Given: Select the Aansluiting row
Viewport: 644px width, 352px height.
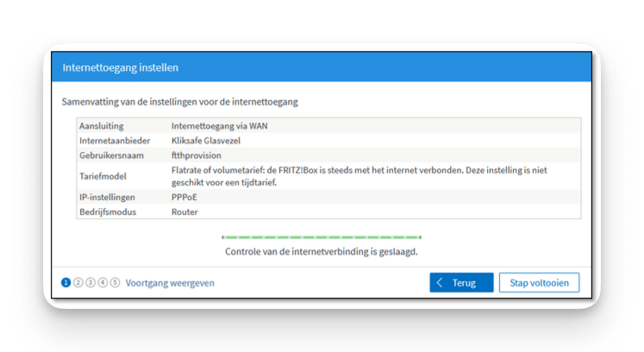Looking at the screenshot, I should (328, 126).
